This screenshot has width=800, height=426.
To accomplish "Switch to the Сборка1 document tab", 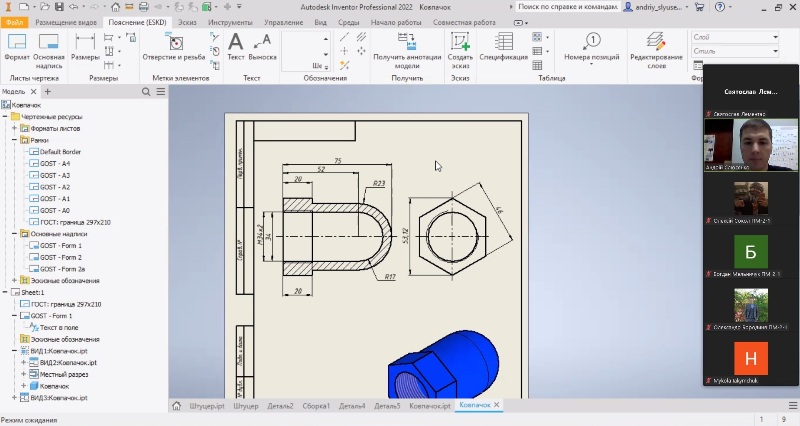I will [316, 406].
